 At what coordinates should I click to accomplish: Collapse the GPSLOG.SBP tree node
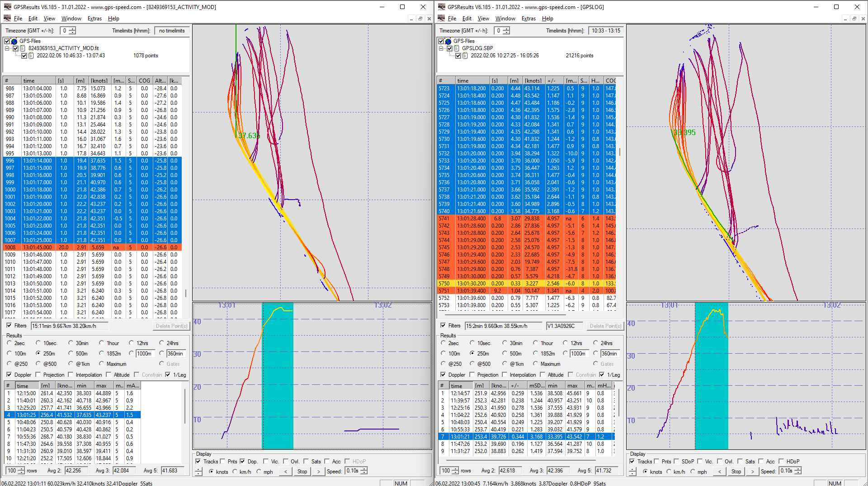tap(441, 48)
